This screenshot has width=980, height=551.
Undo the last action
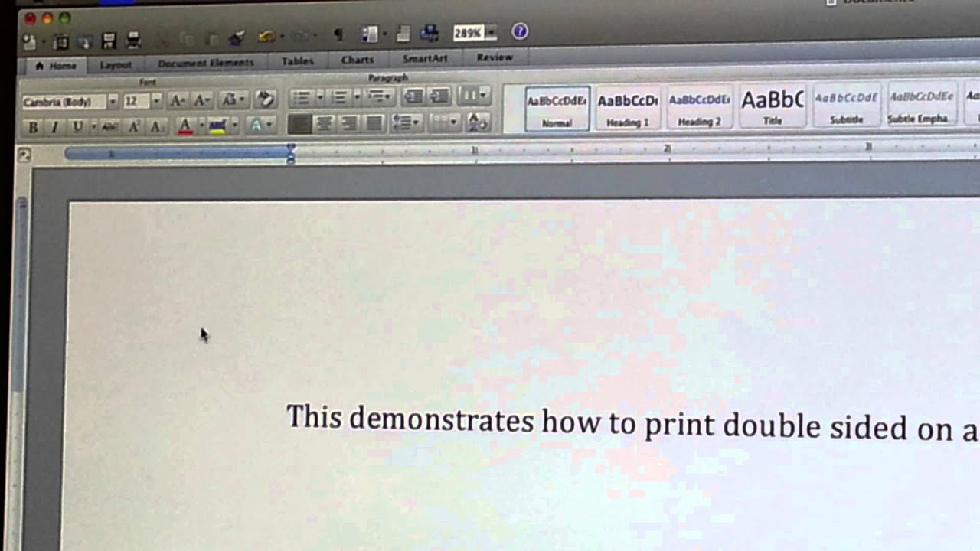click(266, 36)
